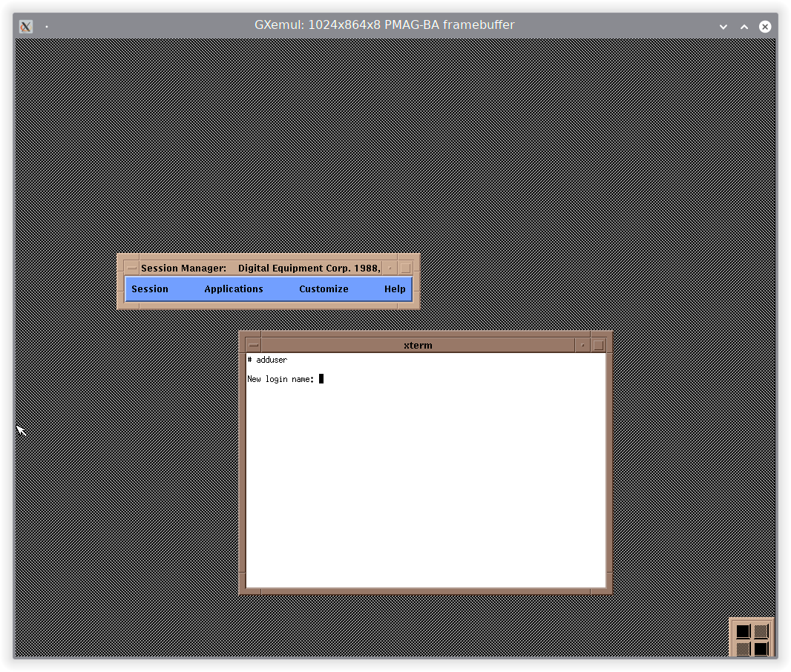
Task: Open the xterm window menu button
Action: [254, 346]
